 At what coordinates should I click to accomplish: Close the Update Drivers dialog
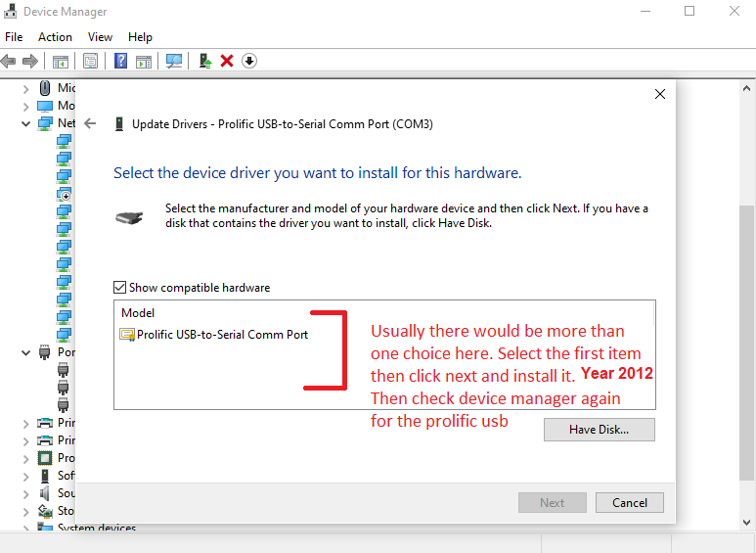coord(660,94)
